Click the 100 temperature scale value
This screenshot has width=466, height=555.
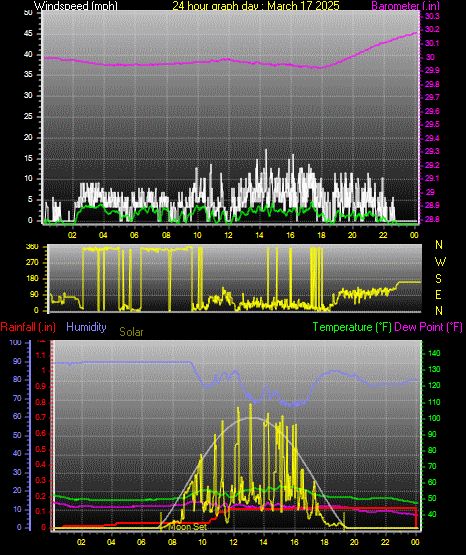click(x=434, y=418)
